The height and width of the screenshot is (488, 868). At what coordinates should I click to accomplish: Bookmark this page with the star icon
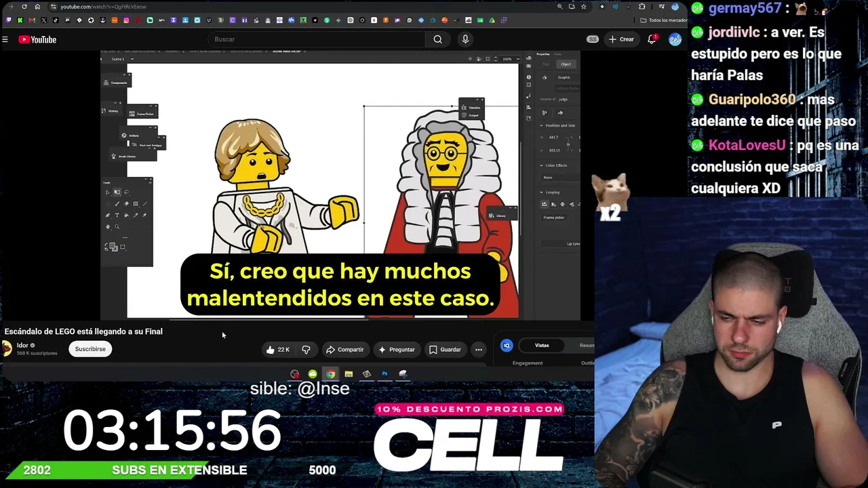583,7
